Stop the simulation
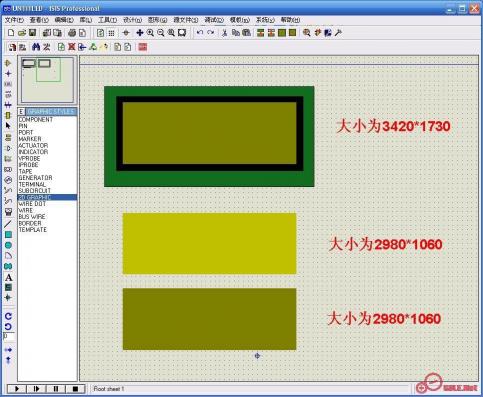 tap(75, 389)
